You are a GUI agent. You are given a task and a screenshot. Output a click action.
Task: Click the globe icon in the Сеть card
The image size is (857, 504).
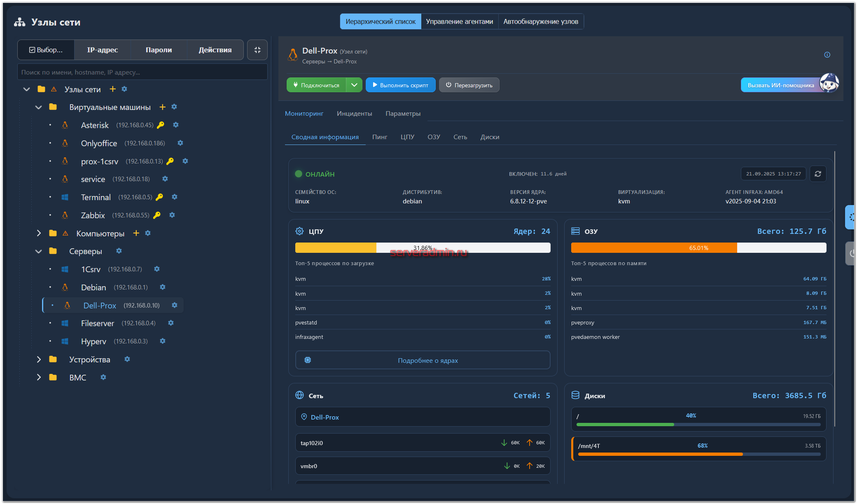[299, 395]
